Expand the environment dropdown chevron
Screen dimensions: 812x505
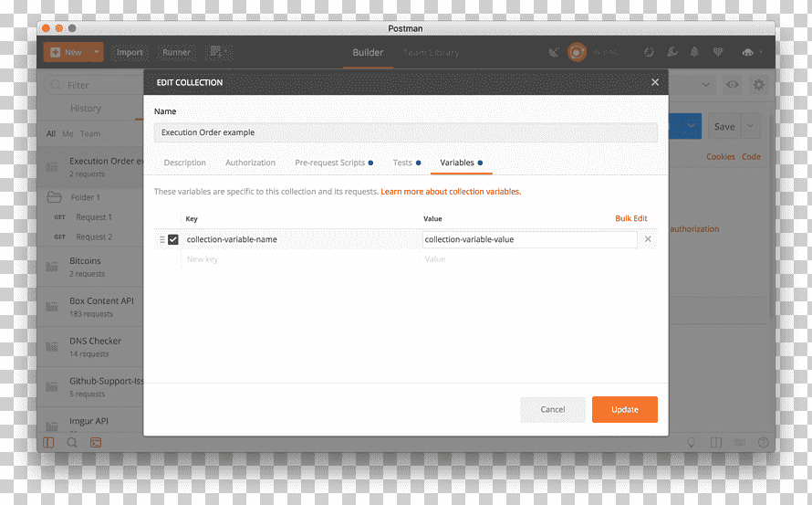pyautogui.click(x=705, y=85)
